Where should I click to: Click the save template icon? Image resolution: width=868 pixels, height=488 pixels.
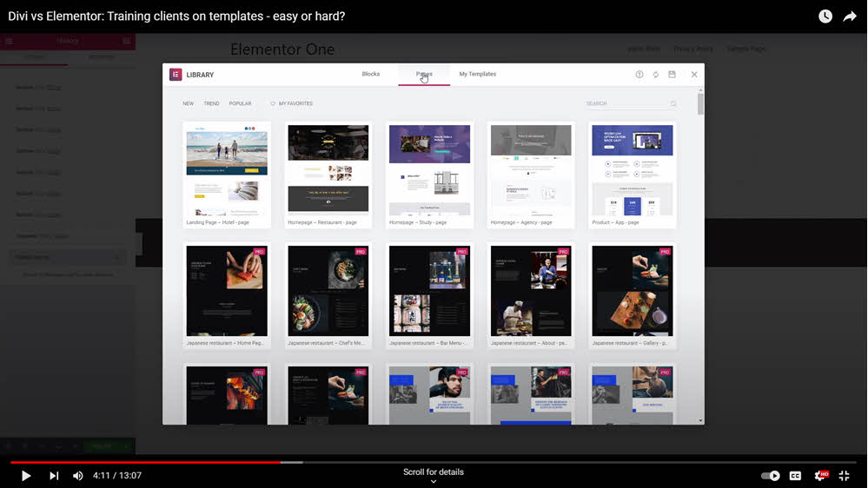[672, 75]
